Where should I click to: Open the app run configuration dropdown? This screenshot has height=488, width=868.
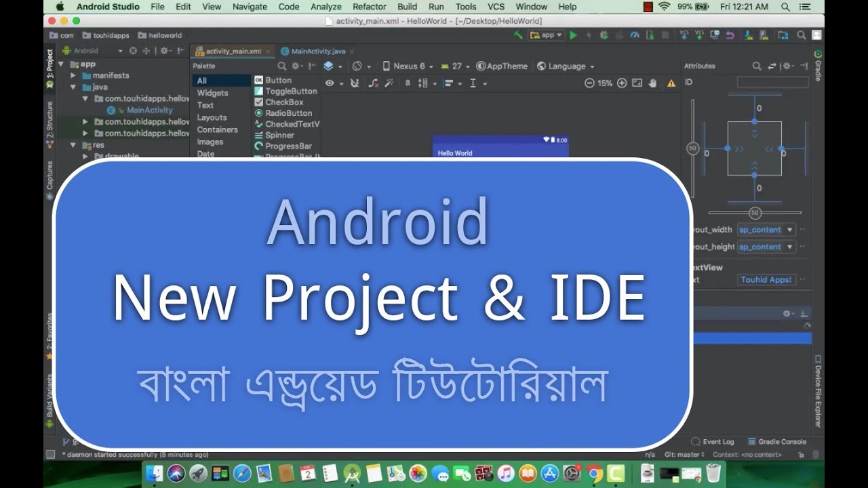[547, 35]
